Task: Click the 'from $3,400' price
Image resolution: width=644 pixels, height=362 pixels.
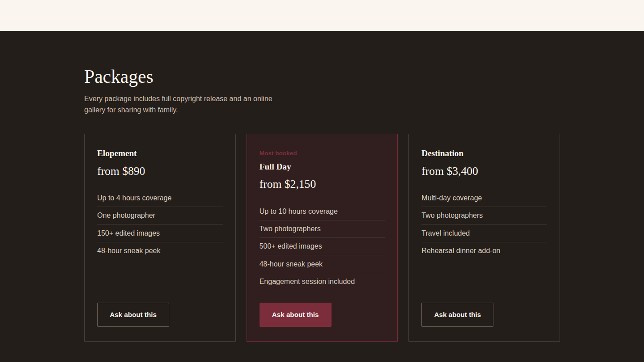Action: click(x=450, y=171)
